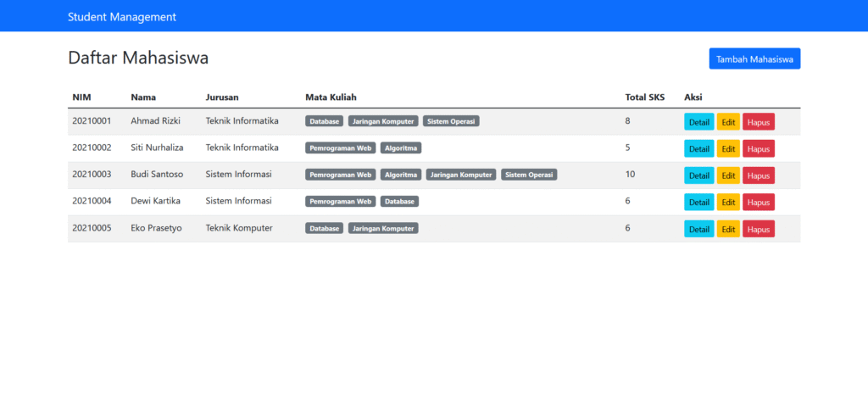Open Detail for Ahmad Rizki
The image size is (868, 395).
[x=699, y=122]
